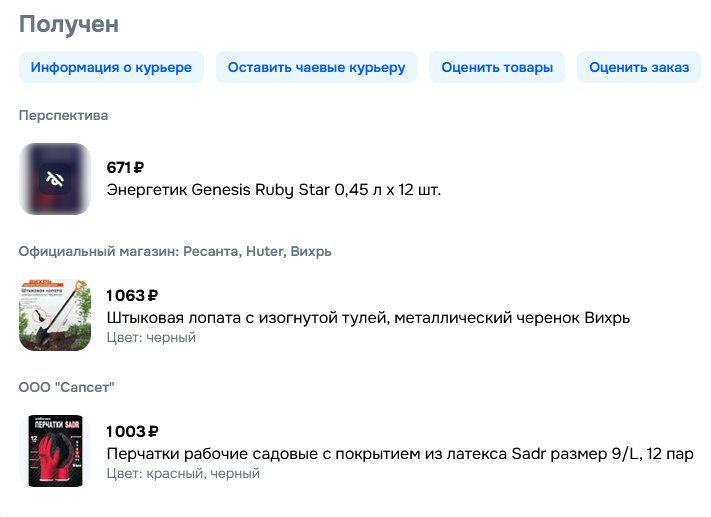Click the 671 ₽ price
This screenshot has width=711, height=517.
coord(125,168)
